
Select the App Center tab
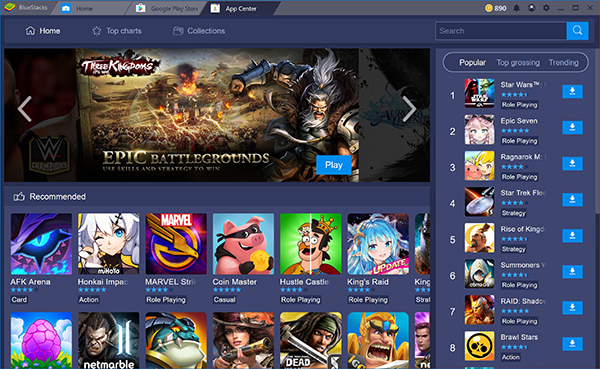click(241, 8)
